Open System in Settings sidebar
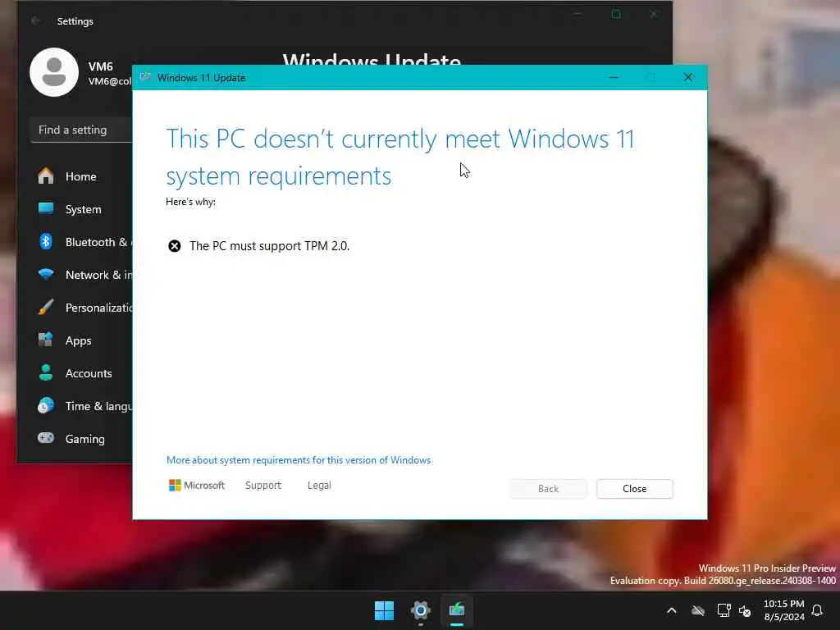Viewport: 840px width, 630px height. coord(83,209)
